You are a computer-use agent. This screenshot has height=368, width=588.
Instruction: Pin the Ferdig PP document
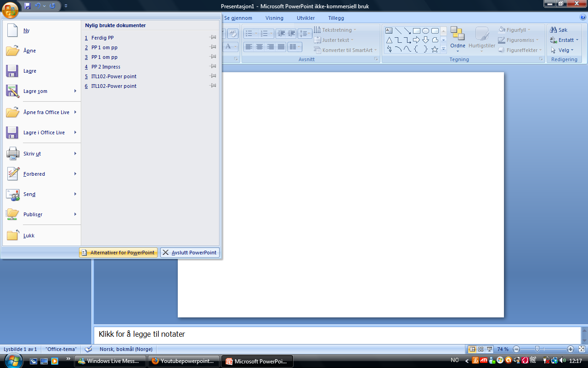[x=213, y=37]
